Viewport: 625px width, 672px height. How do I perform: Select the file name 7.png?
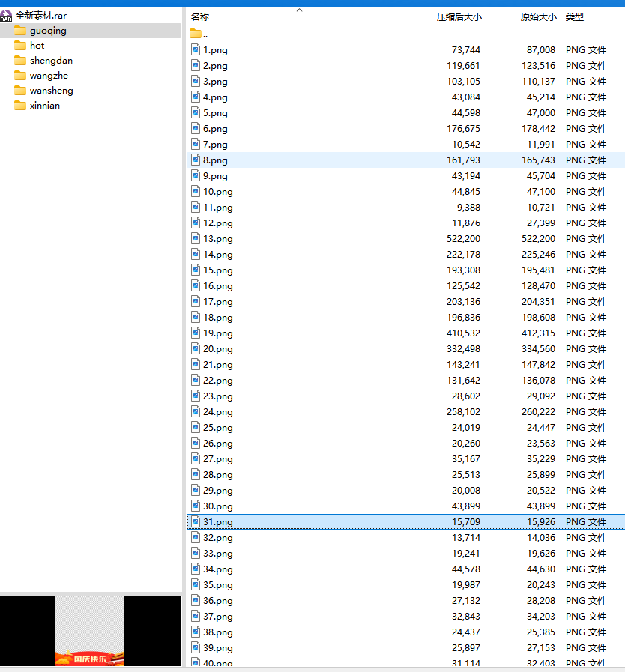click(x=215, y=145)
